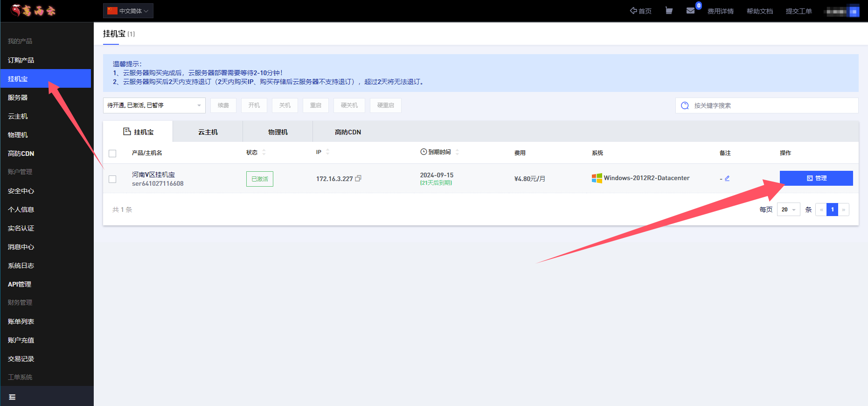Open 物理机 in sidebar
Image resolution: width=868 pixels, height=406 pixels.
(x=18, y=135)
